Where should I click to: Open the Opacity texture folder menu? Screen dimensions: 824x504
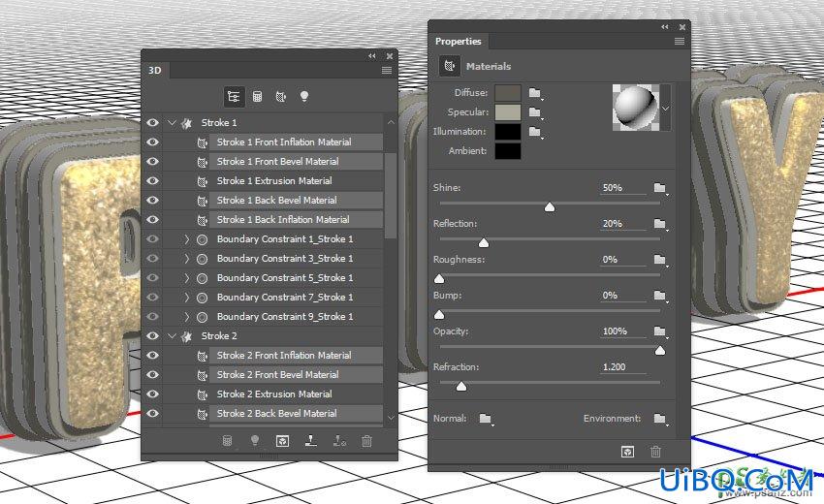point(660,331)
